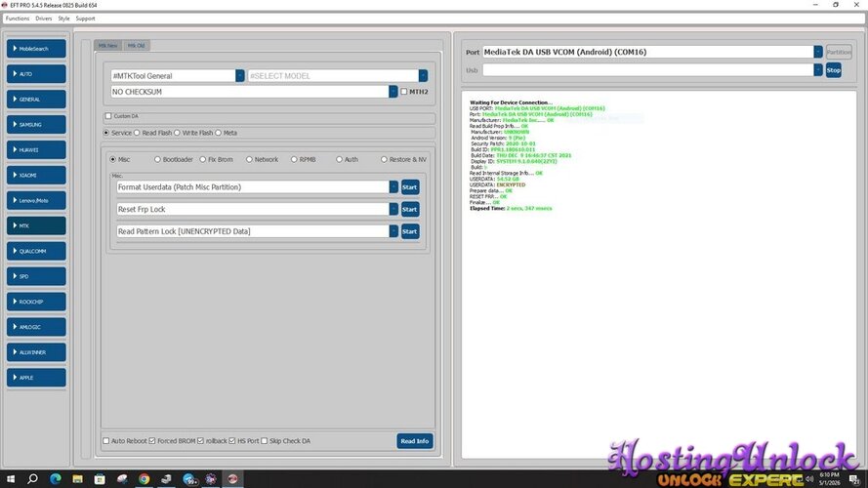Select the RPMB radio option
868x488 pixels.
pyautogui.click(x=295, y=159)
